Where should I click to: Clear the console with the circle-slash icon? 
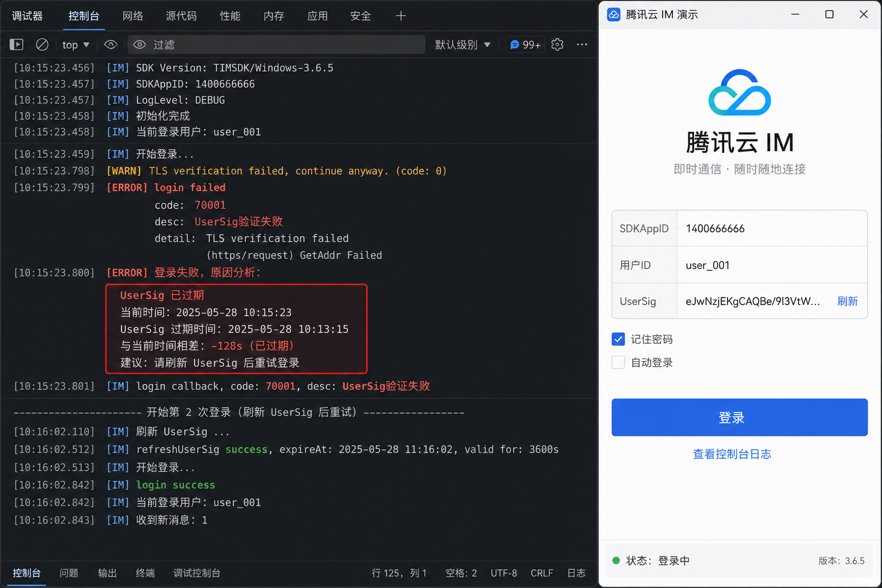click(x=42, y=44)
